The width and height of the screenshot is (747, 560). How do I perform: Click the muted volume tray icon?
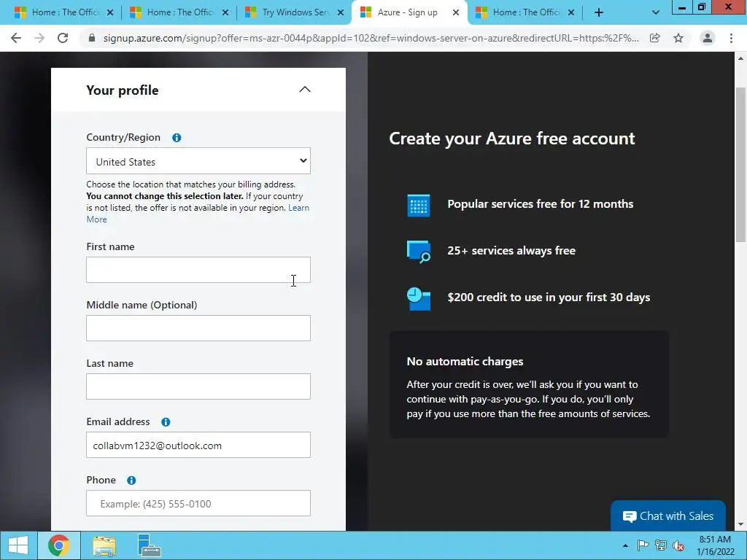coord(678,545)
